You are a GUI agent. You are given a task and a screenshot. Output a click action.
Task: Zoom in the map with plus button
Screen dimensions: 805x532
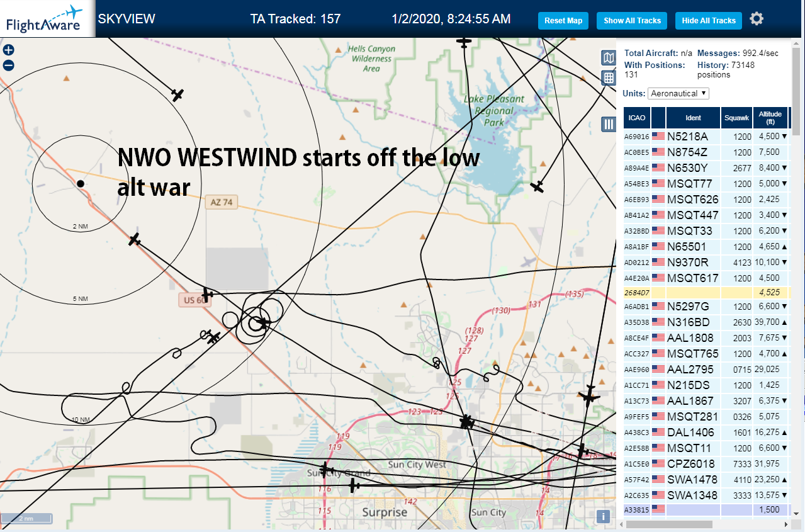pos(9,50)
